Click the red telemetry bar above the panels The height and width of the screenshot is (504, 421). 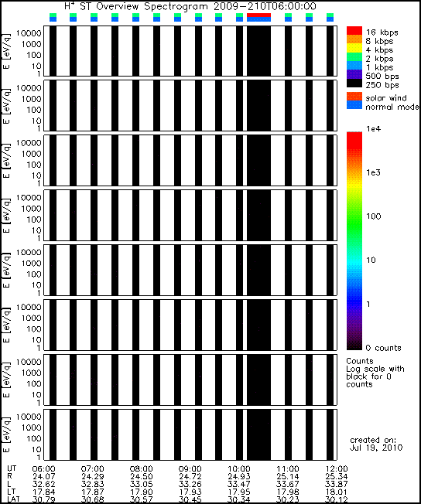258,15
